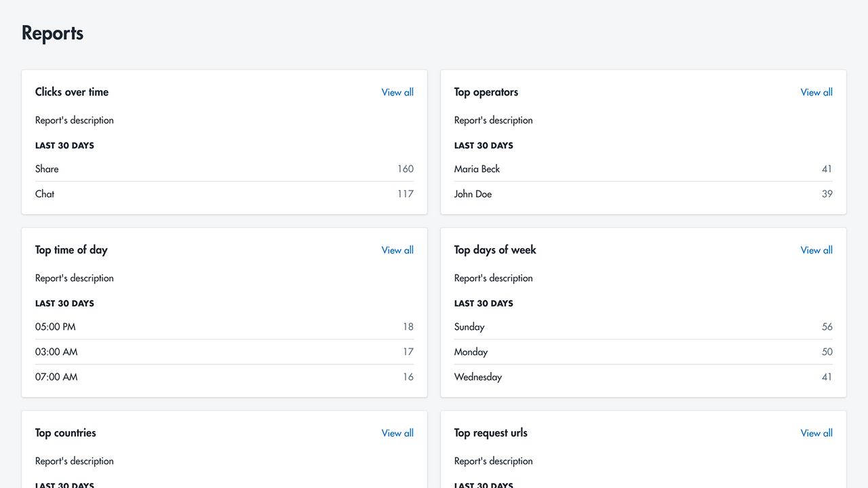
Task: Click the Share value 160
Action: click(x=406, y=169)
